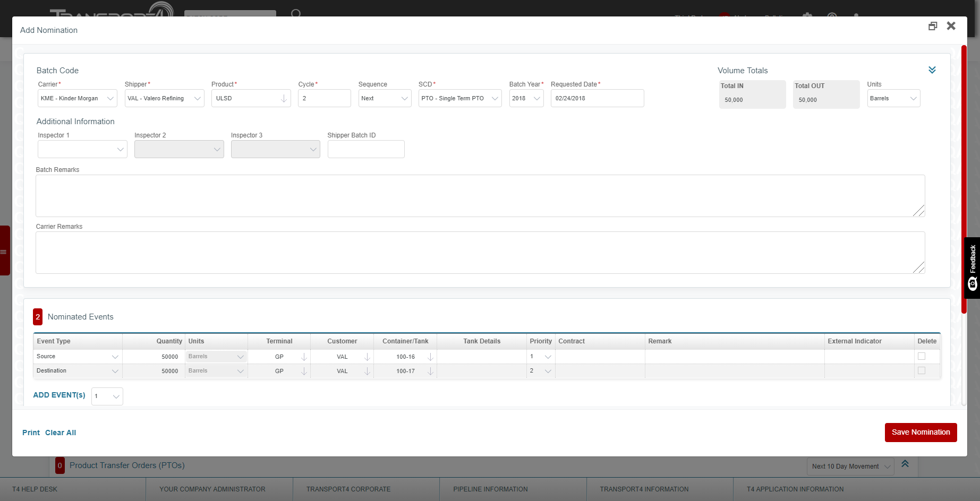Click the Clear All link
This screenshot has height=501, width=980.
(x=61, y=433)
